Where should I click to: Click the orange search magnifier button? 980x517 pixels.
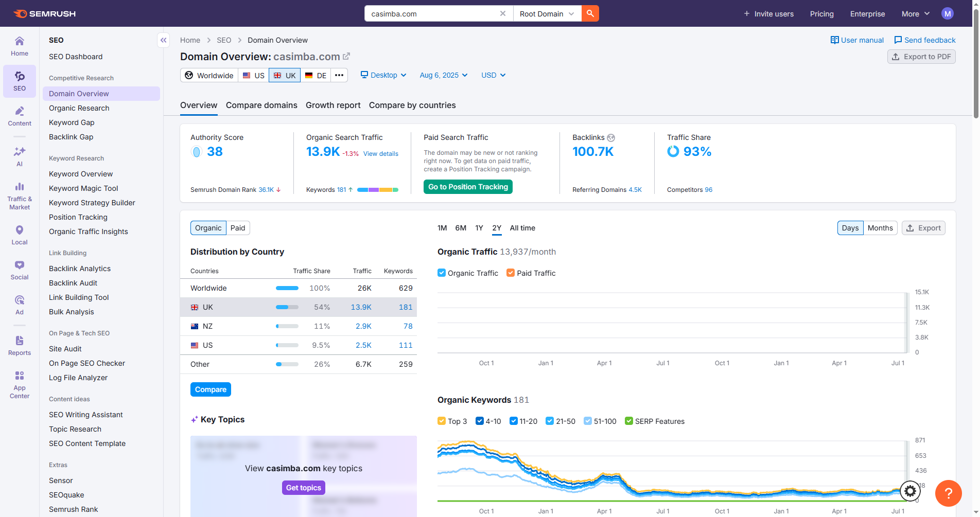590,13
